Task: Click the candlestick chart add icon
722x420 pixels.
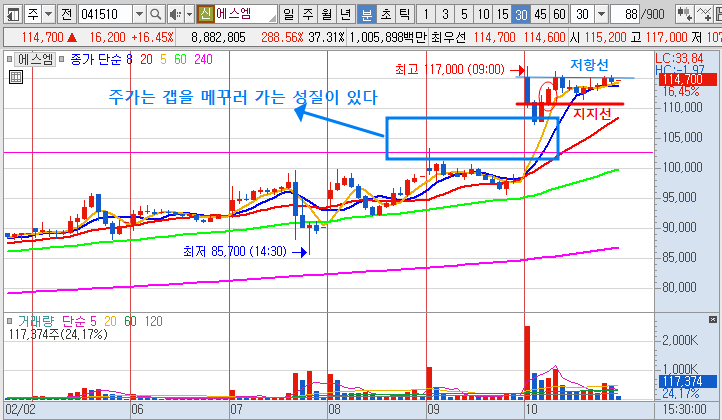Action: point(684,14)
